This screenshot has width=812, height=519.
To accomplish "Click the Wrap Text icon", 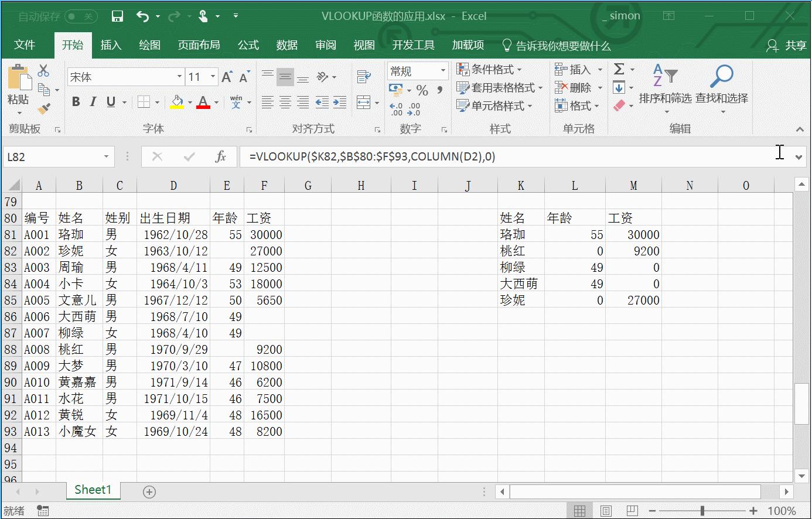I will (x=364, y=77).
